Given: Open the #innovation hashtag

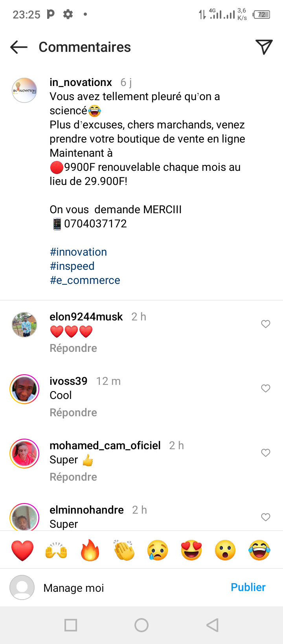Looking at the screenshot, I should [78, 252].
